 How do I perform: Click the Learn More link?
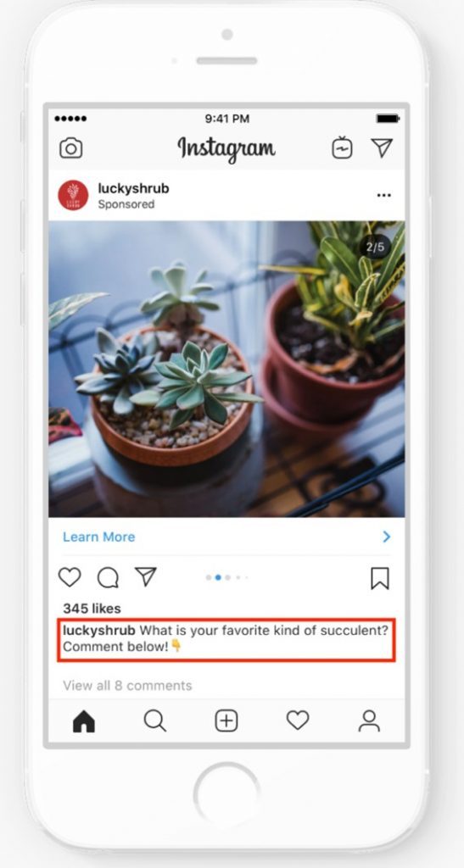[98, 537]
